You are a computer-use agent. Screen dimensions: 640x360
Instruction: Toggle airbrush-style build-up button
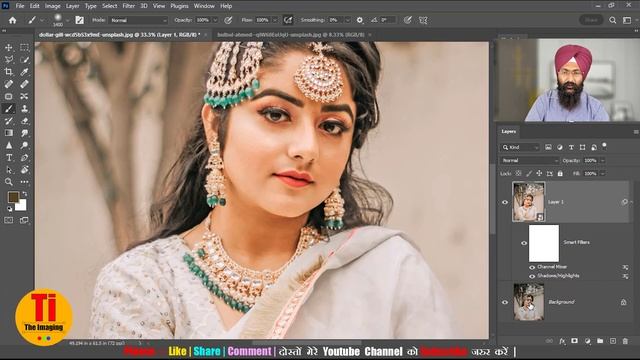point(288,20)
